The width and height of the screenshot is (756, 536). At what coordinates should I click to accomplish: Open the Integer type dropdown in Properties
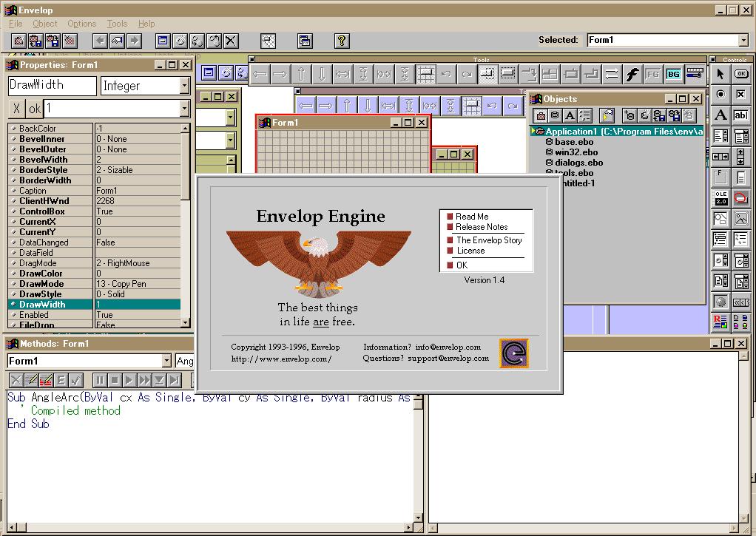[185, 86]
